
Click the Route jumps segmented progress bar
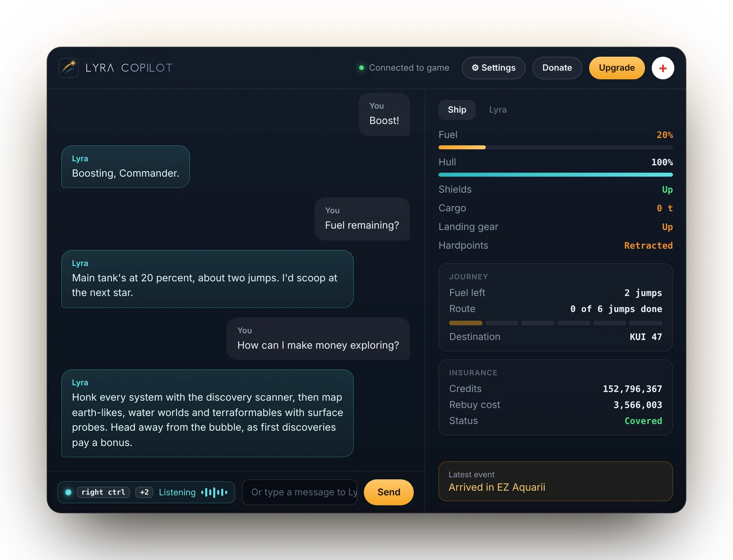click(x=555, y=323)
